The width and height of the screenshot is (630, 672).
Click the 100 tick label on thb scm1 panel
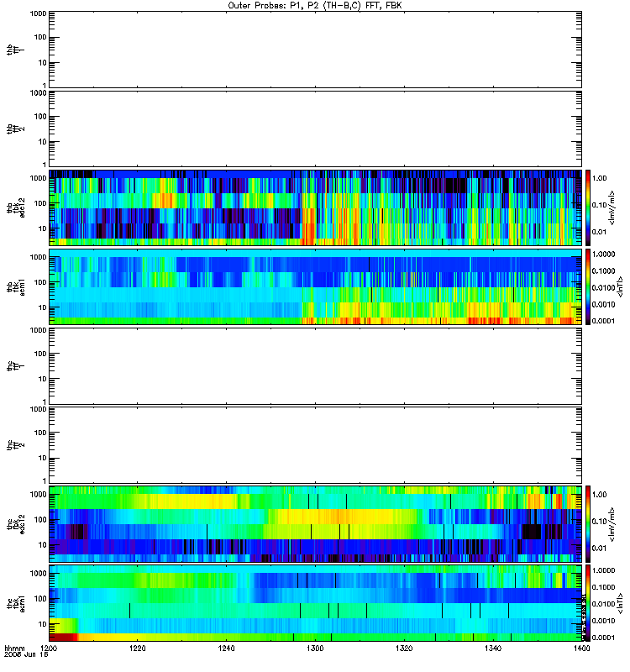coord(40,282)
